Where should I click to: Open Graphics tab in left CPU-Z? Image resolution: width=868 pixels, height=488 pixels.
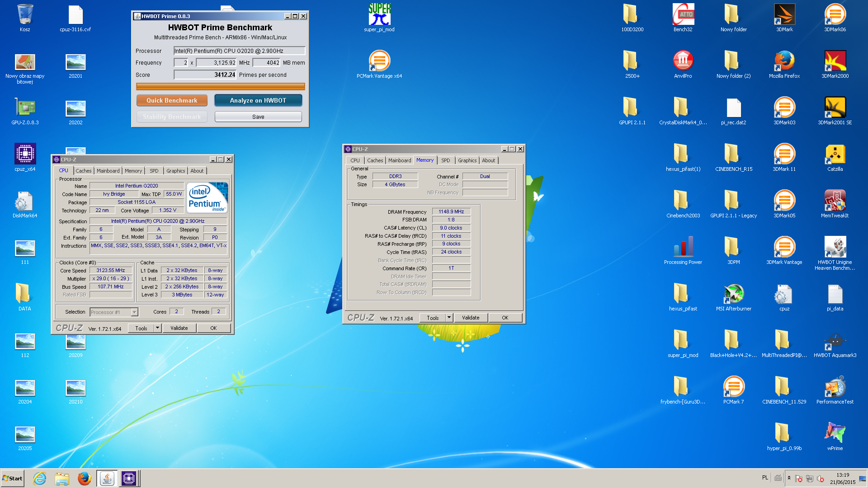pos(175,171)
